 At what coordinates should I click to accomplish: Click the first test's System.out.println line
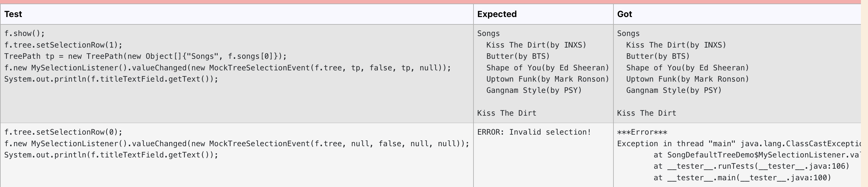111,79
